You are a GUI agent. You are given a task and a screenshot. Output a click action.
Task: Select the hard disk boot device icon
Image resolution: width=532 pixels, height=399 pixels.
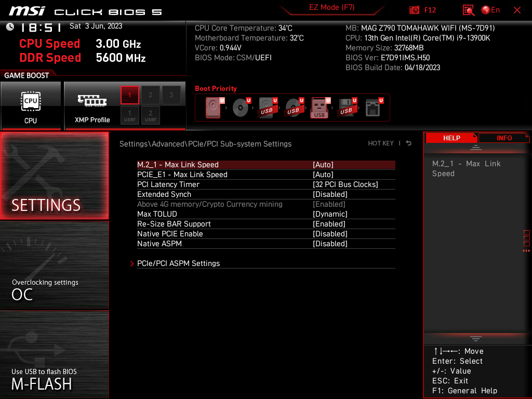215,108
